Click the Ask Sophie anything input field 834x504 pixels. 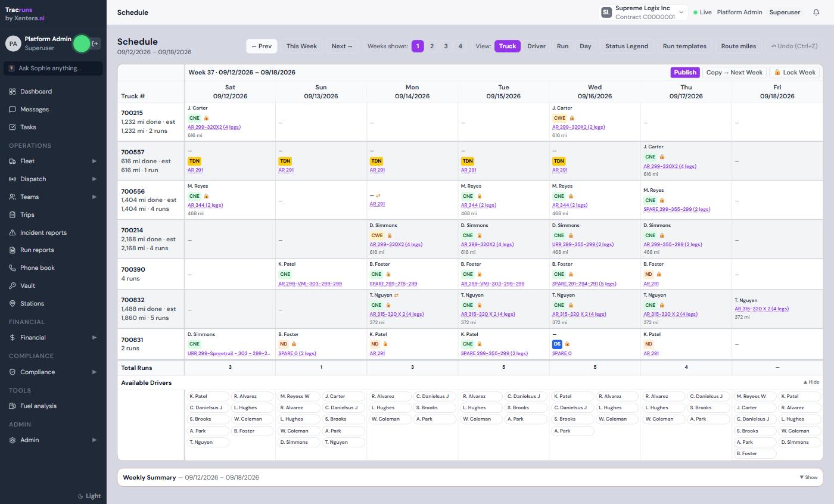tap(53, 68)
